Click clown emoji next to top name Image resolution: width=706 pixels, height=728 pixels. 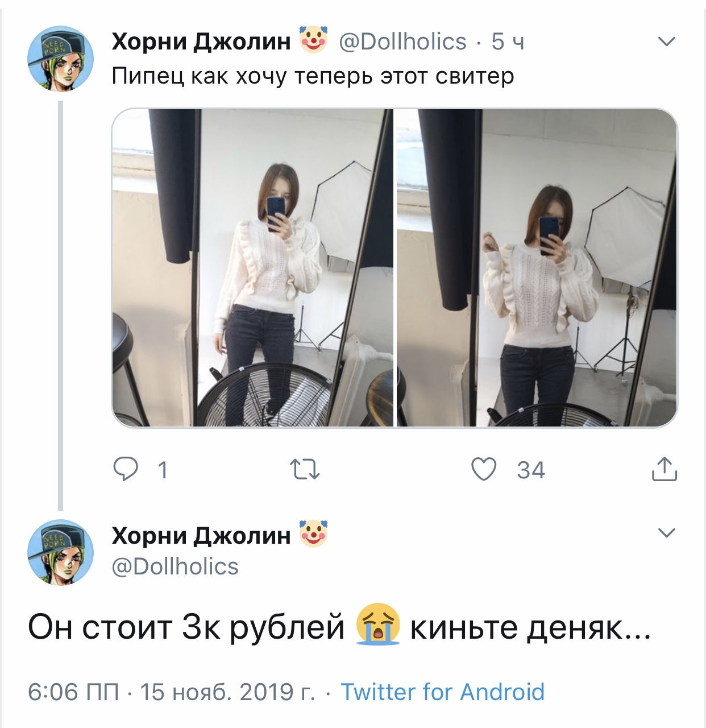[313, 40]
